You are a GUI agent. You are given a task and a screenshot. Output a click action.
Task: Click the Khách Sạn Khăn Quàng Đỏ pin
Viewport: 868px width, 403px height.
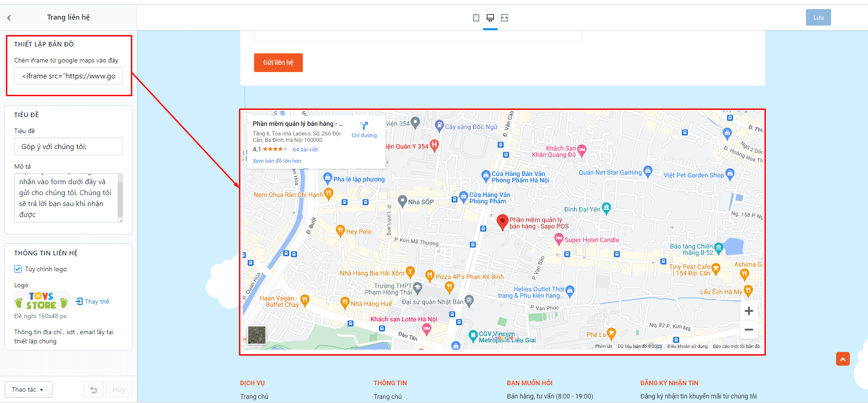coord(582,150)
